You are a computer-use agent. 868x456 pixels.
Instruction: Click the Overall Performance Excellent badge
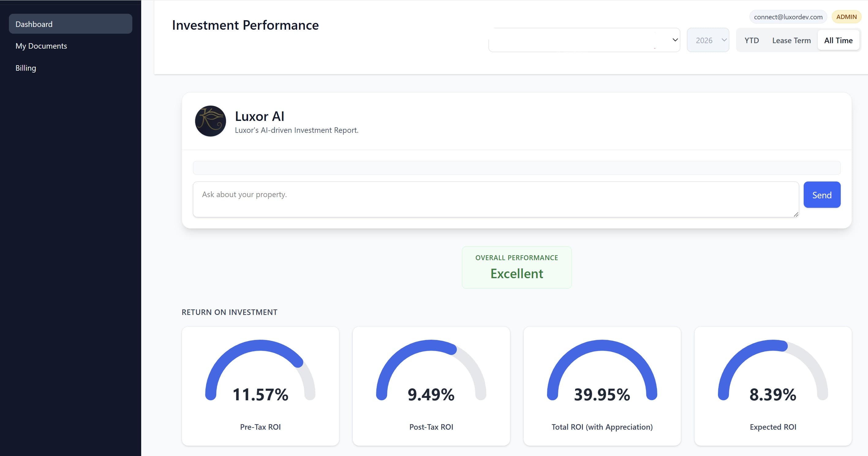517,267
